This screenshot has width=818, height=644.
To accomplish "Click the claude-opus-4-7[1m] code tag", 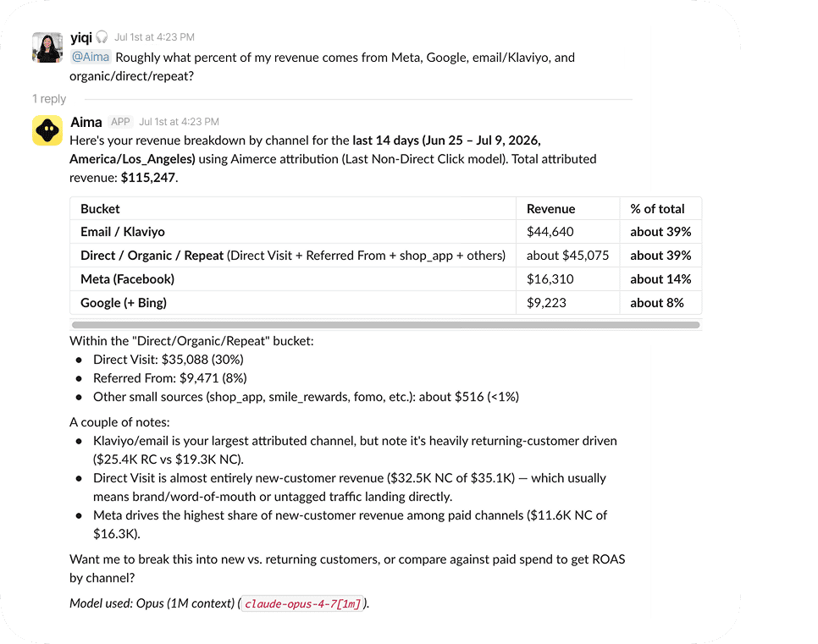I will pos(302,603).
